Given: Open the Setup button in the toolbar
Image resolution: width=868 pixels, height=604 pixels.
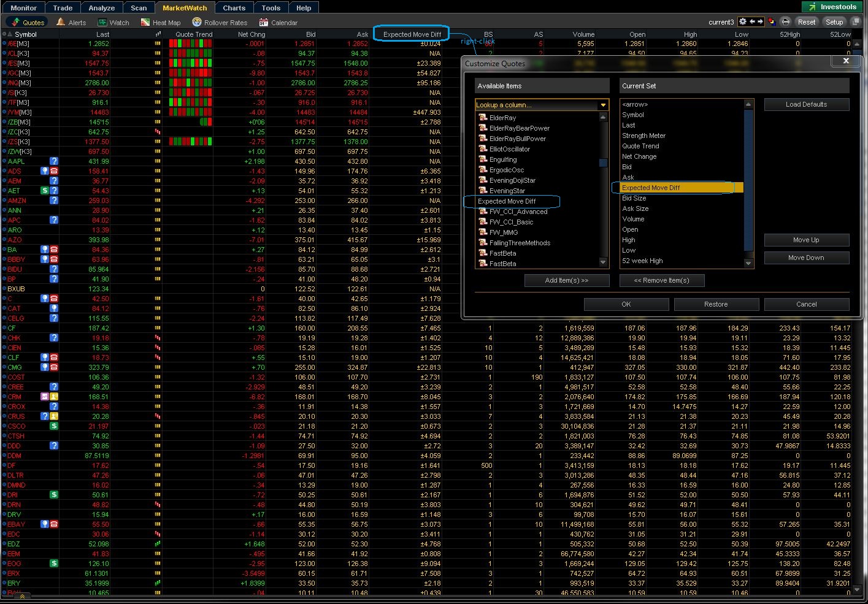Looking at the screenshot, I should tap(835, 22).
